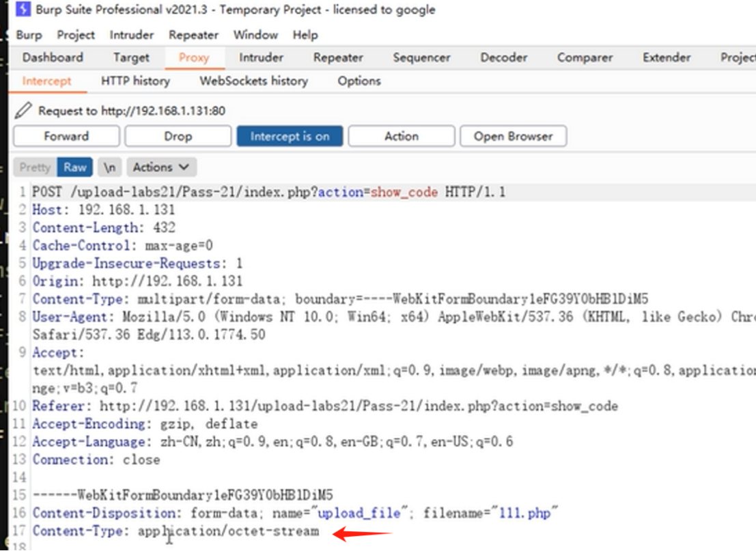Viewport: 756px width, 551px height.
Task: Click the 'Cache-Control: max-age=0' line
Action: click(122, 245)
